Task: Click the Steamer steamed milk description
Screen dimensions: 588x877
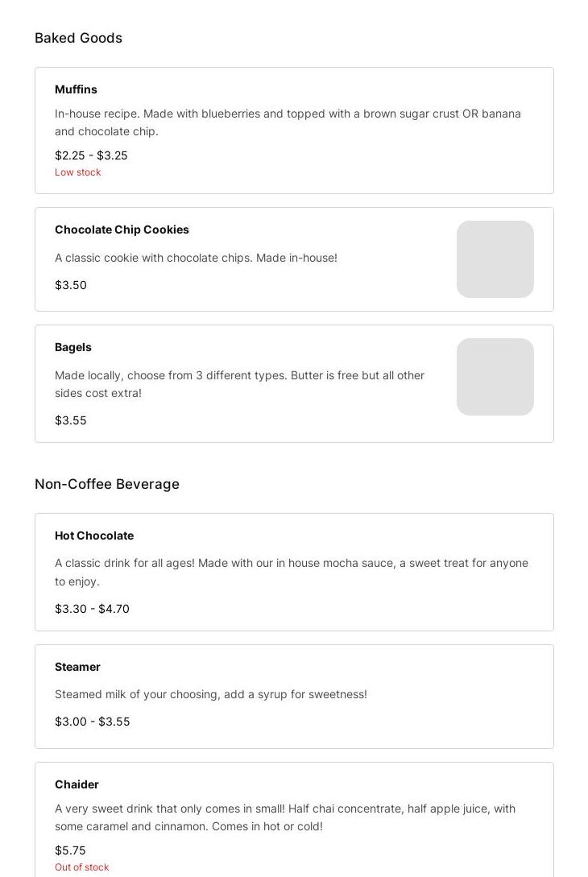Action: coord(210,694)
